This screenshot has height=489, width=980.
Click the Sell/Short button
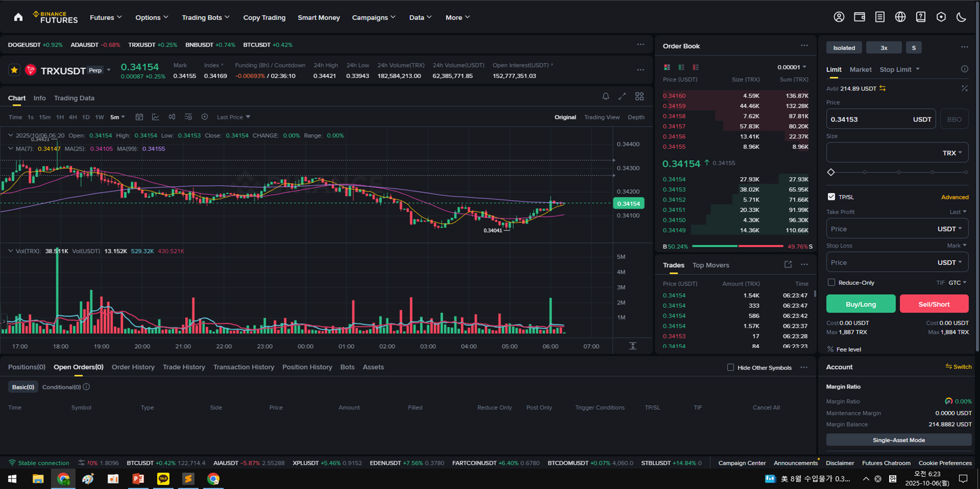coord(934,304)
